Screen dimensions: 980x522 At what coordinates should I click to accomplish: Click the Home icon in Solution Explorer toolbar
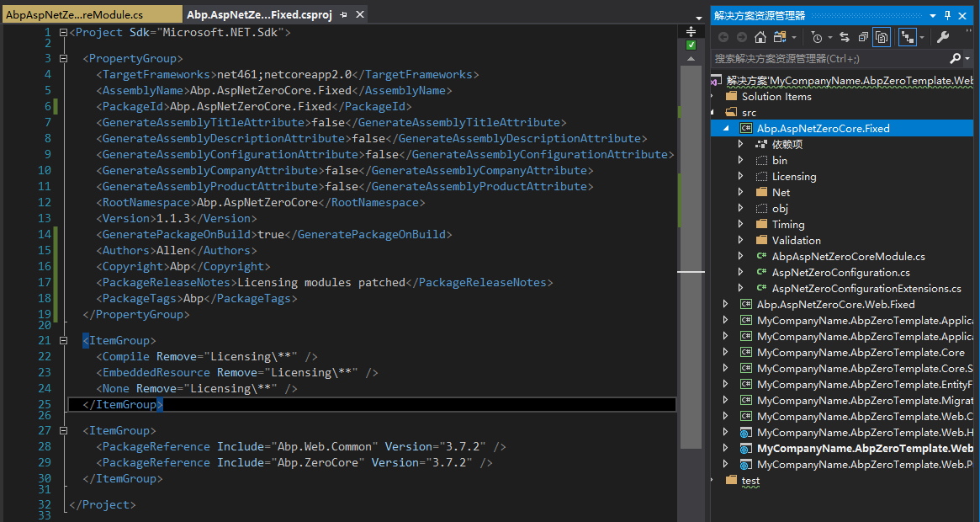760,38
